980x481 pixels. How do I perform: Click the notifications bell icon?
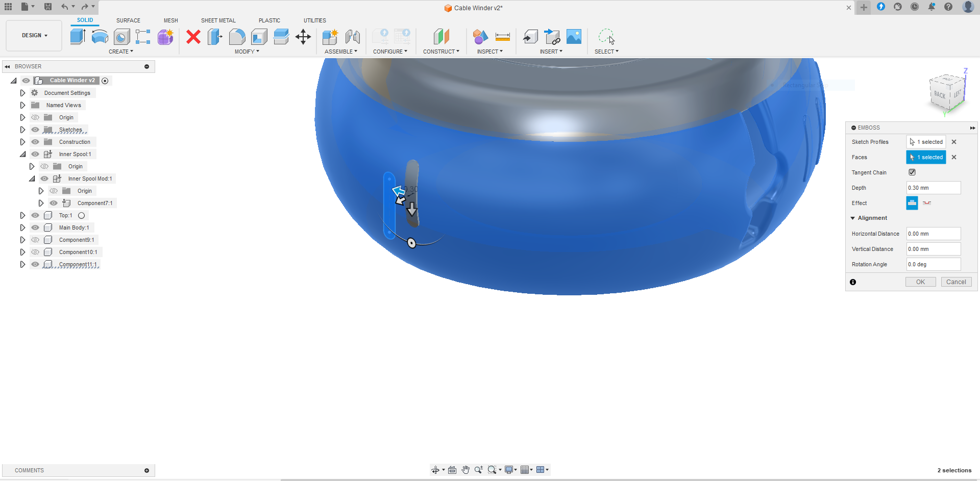click(932, 7)
